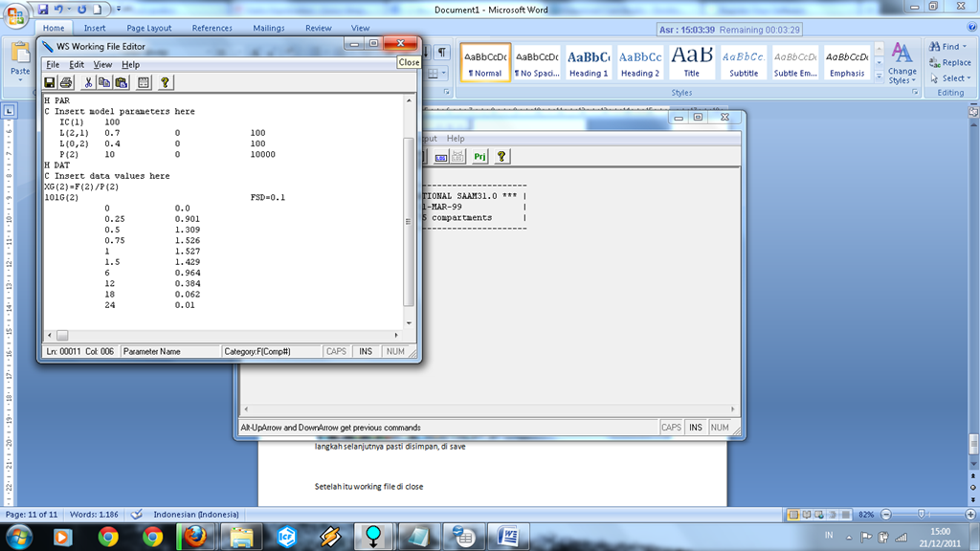Apply the Heading 1 style

pos(589,62)
